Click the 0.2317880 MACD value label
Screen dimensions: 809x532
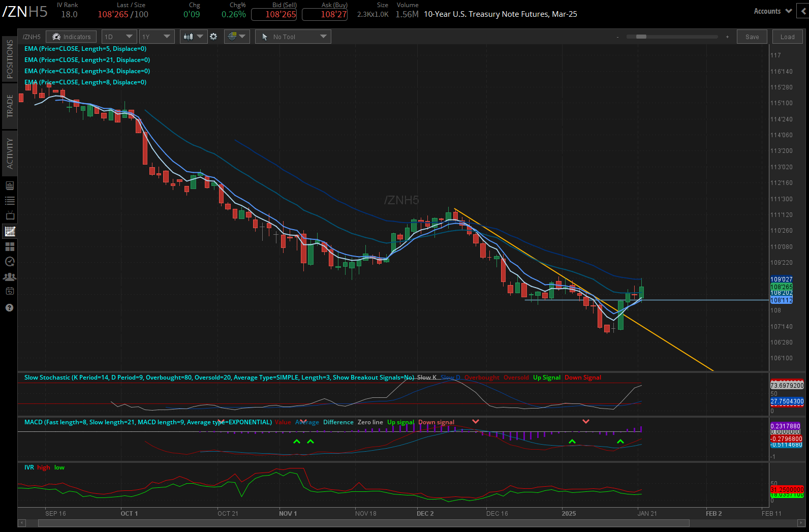785,426
